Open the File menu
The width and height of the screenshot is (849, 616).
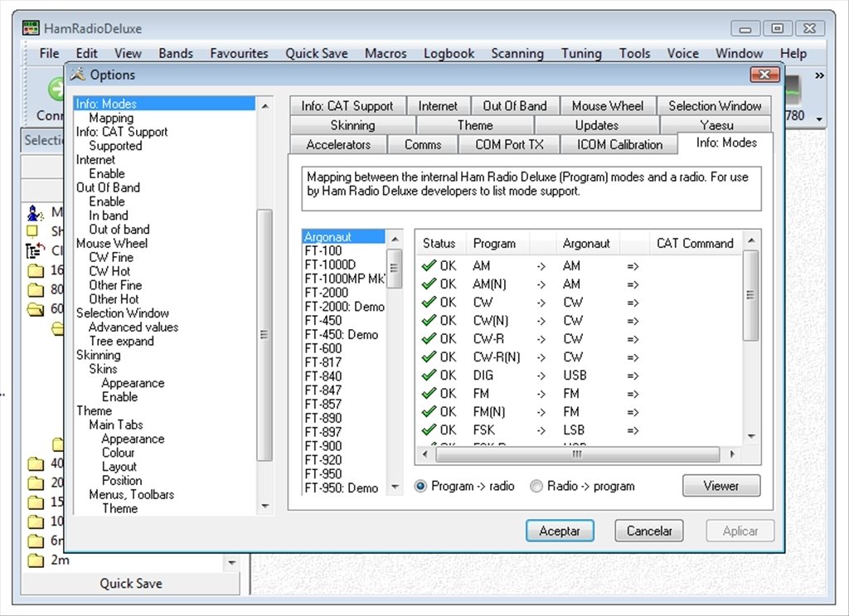[x=49, y=53]
